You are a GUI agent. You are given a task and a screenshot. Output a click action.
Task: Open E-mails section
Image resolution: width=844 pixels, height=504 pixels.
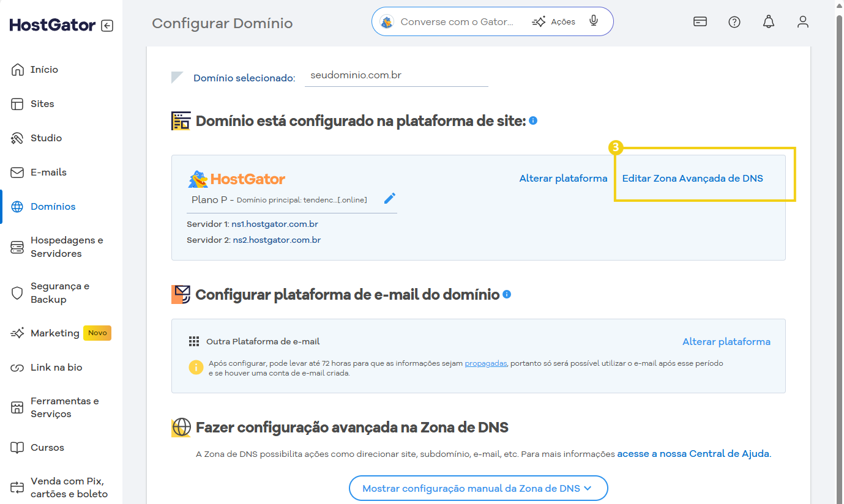coord(48,172)
